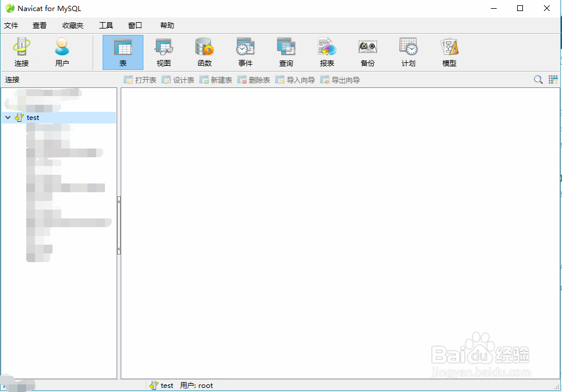Open the 收藏夹 (Favorites) menu
Viewport: 562px width, 392px height.
(x=73, y=26)
